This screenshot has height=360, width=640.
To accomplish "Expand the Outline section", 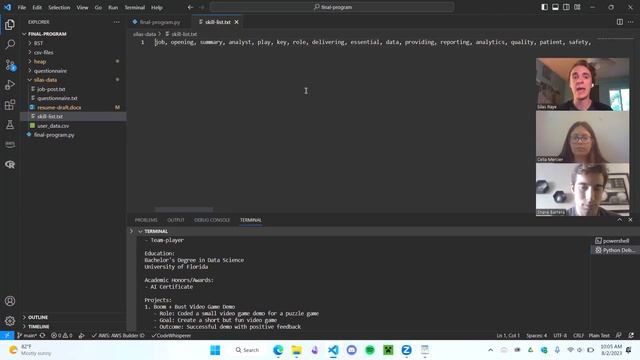I will [x=38, y=317].
